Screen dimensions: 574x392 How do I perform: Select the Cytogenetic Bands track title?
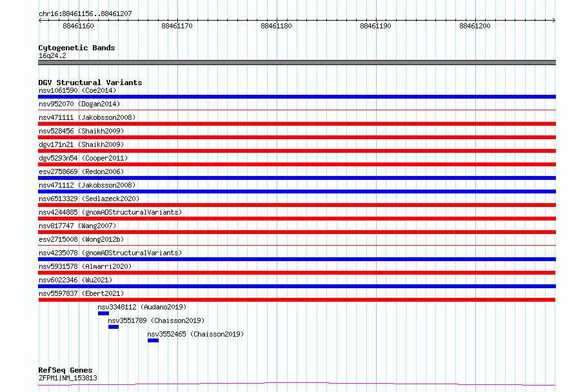pos(77,48)
